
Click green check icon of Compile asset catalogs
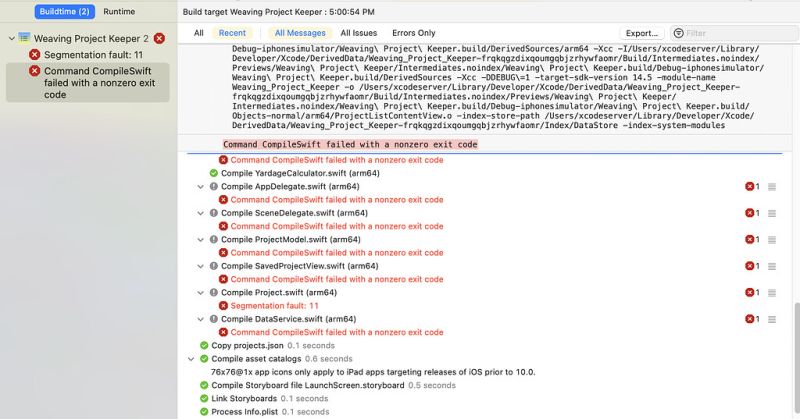[204, 359]
